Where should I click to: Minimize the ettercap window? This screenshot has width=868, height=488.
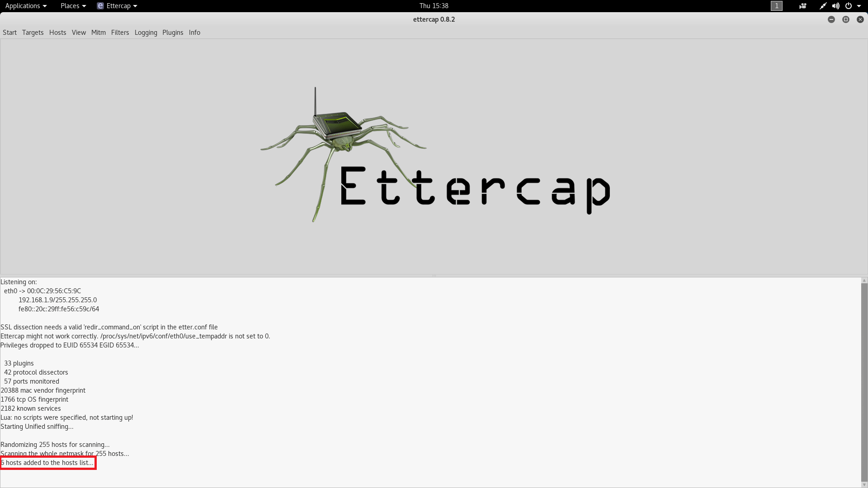(831, 19)
